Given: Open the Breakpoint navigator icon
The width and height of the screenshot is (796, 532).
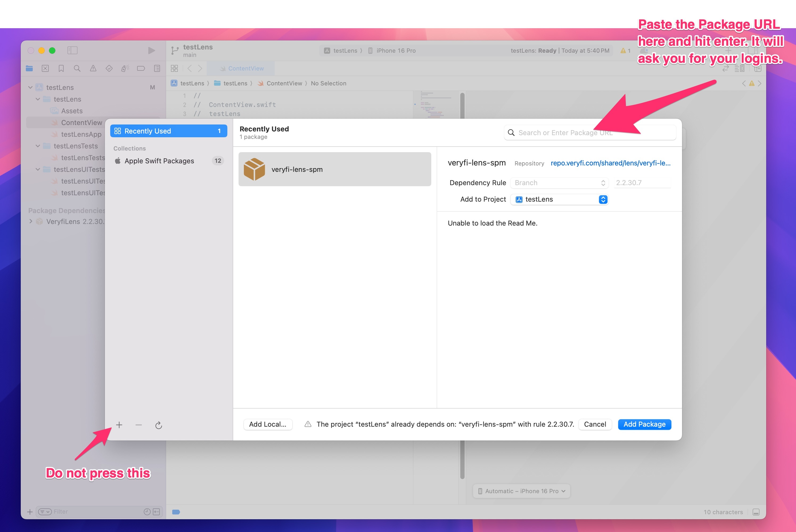Looking at the screenshot, I should tap(141, 69).
